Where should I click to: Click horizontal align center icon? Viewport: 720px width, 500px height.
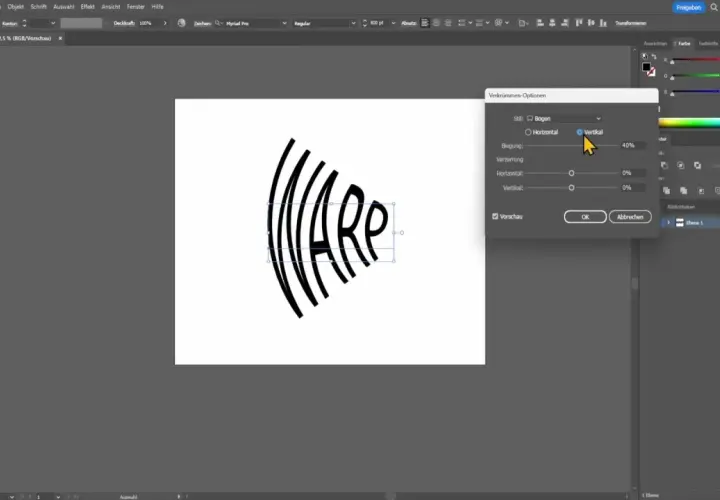tap(552, 23)
